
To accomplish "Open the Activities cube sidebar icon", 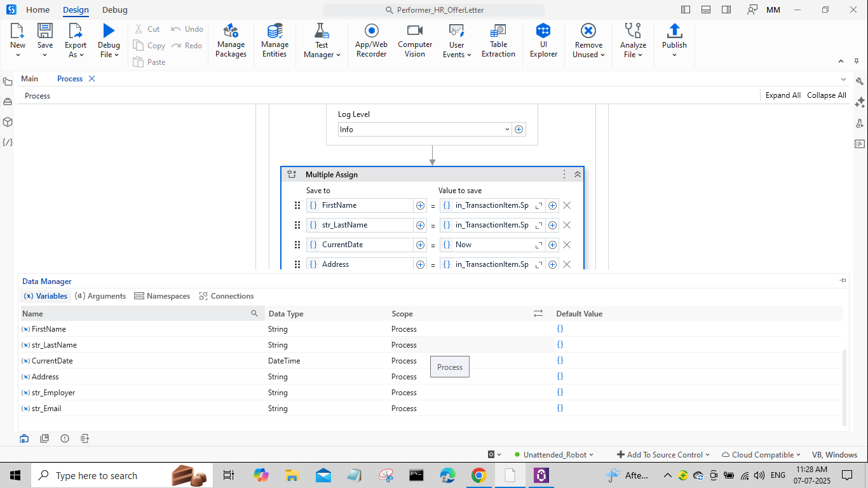I will [x=8, y=121].
